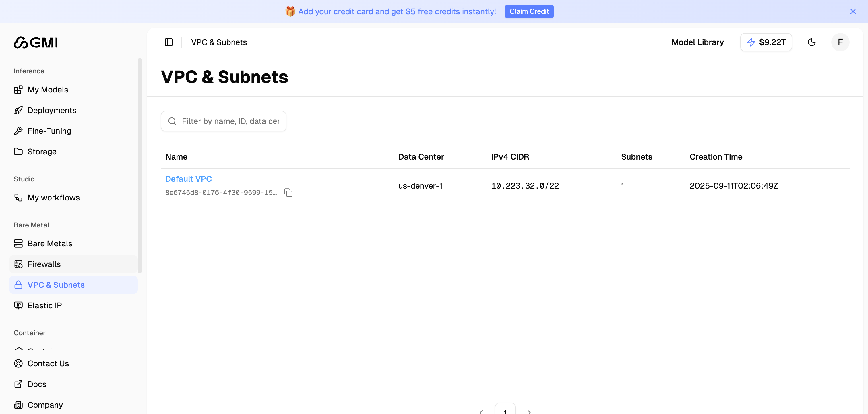The height and width of the screenshot is (414, 868).
Task: Open My Models in sidebar
Action: (x=48, y=90)
